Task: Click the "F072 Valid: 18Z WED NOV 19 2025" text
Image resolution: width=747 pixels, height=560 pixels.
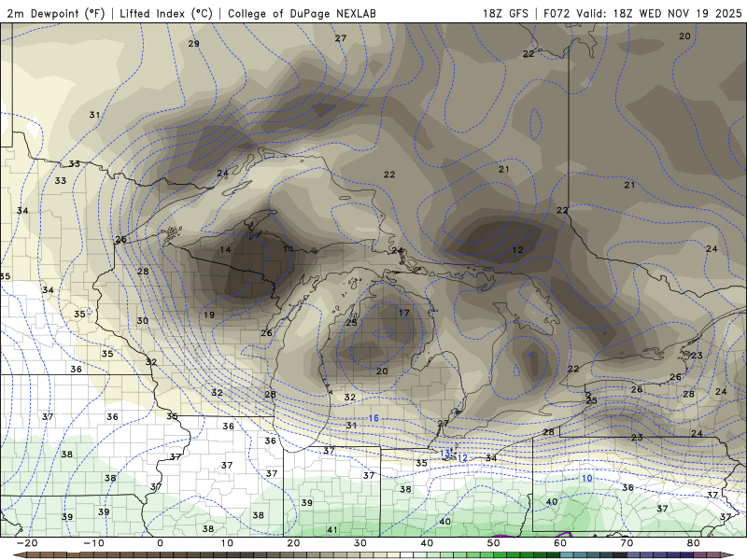Action: click(x=642, y=13)
